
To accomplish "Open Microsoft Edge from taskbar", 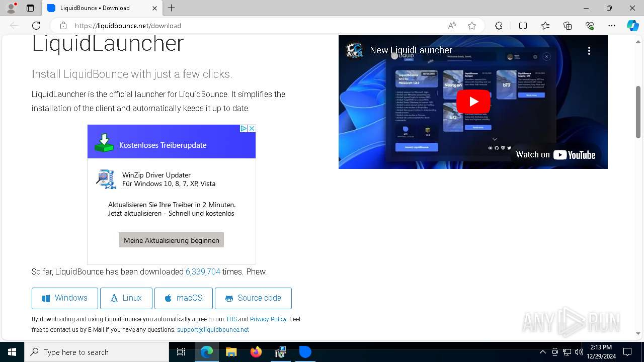I will click(x=207, y=352).
